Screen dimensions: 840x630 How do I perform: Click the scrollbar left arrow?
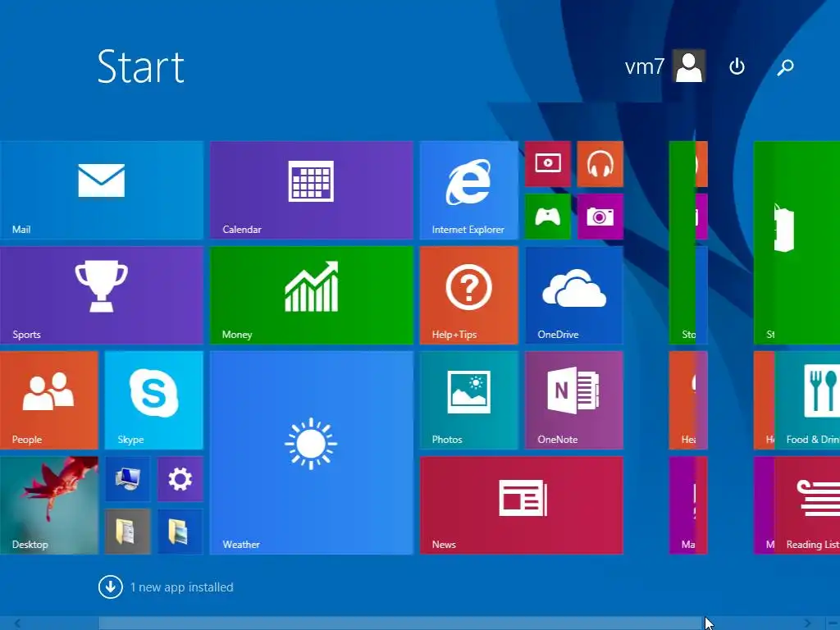pyautogui.click(x=17, y=623)
